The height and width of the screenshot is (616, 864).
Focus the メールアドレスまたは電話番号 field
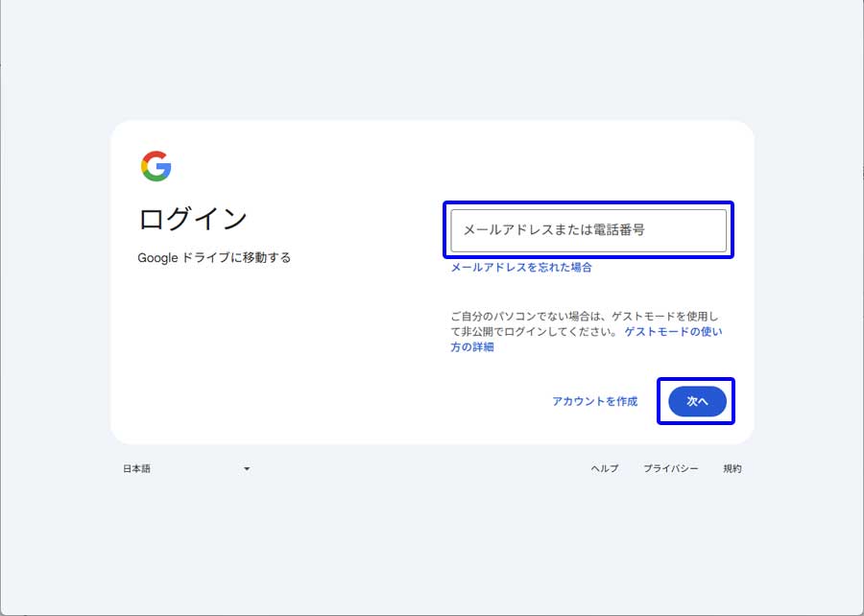588,230
